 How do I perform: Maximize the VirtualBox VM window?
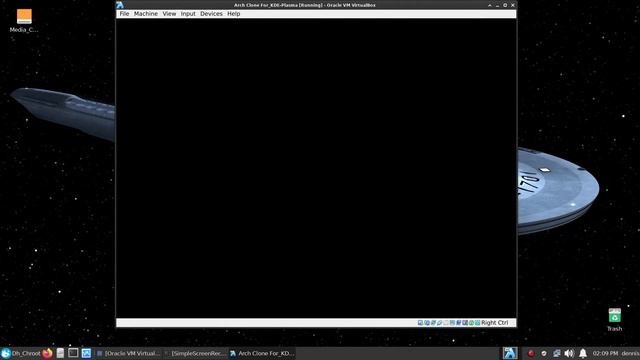point(505,5)
